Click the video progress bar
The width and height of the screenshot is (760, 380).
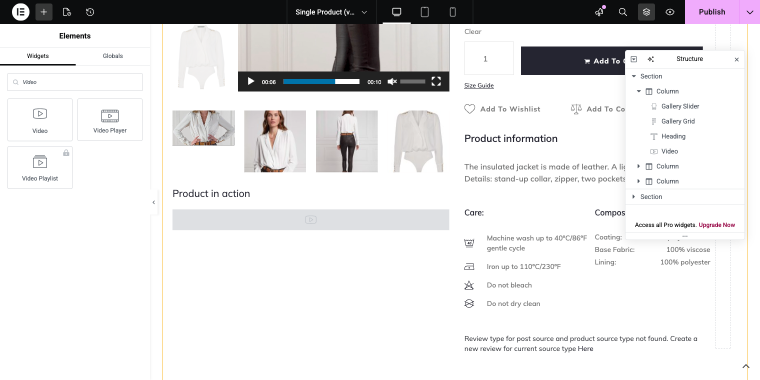tap(321, 81)
